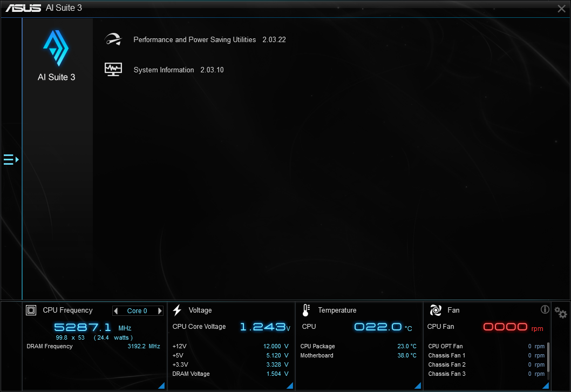Click the Performance and Power Saving speedometer icon
Viewport: 571px width, 392px height.
tap(113, 39)
